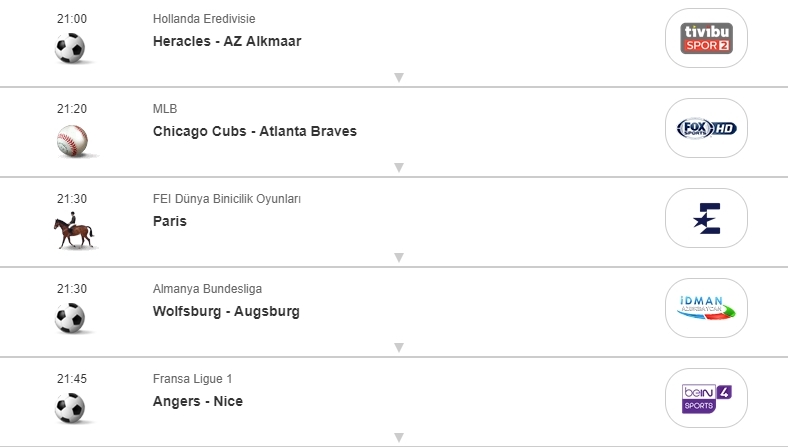The height and width of the screenshot is (447, 788).
Task: Expand details under the Paris equestrian event
Action: [398, 257]
